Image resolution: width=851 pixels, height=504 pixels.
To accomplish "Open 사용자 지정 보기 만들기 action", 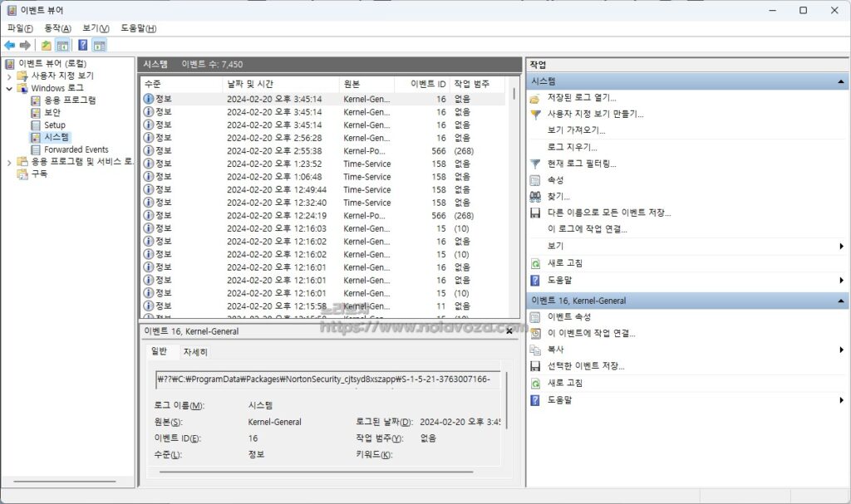I will [595, 114].
